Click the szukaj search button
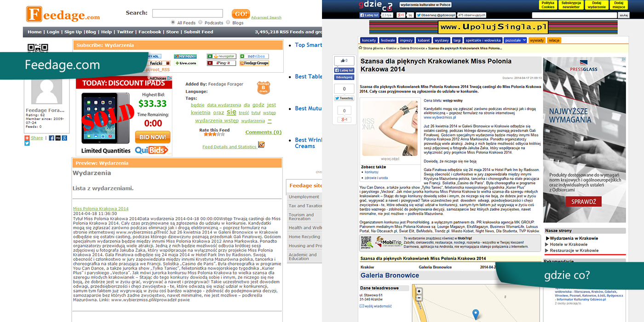The width and height of the screenshot is (644, 322). [624, 15]
